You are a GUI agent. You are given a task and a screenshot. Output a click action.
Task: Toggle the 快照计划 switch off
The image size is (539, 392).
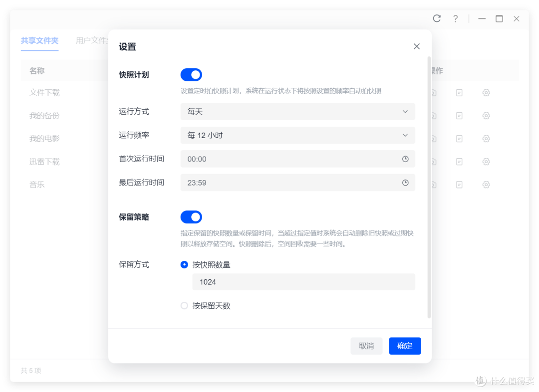click(191, 75)
